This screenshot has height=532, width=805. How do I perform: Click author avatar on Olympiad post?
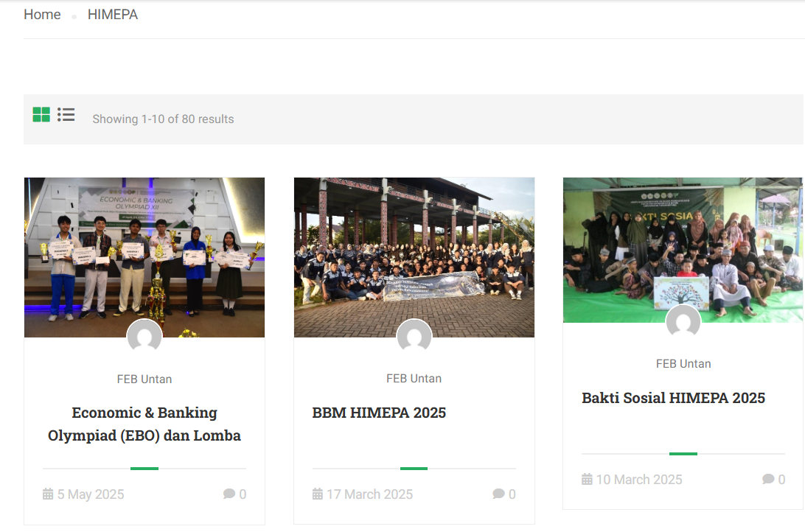(x=144, y=337)
